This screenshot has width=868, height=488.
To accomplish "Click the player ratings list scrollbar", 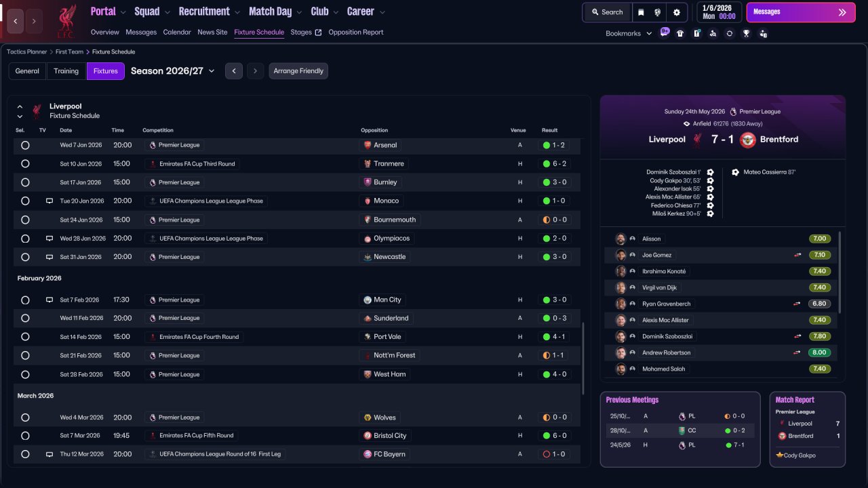I will (840, 272).
